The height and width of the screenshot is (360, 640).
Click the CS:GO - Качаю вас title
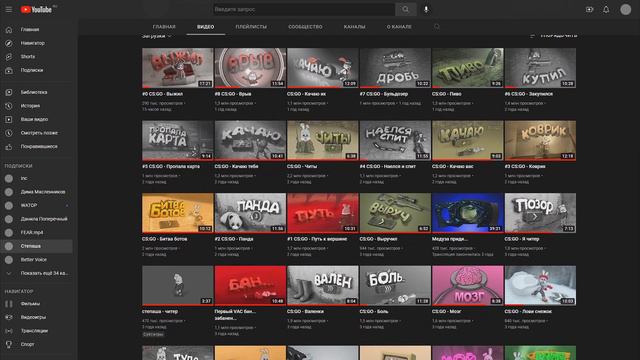tap(453, 167)
